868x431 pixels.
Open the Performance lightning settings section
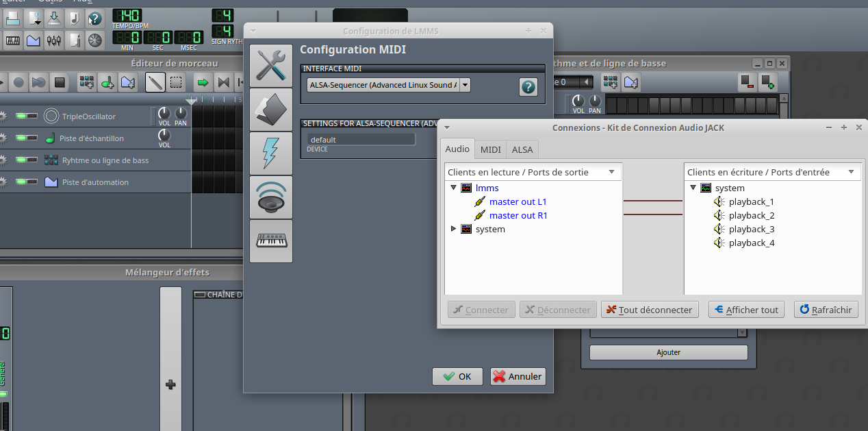[x=271, y=153]
